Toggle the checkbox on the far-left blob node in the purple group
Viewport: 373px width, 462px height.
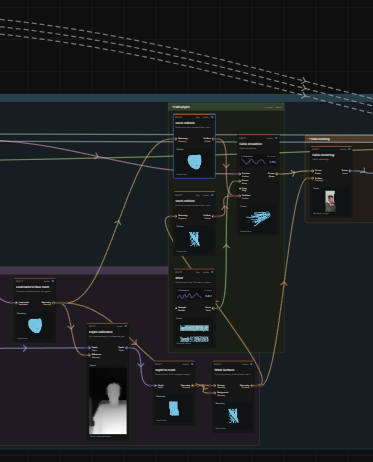[53, 281]
